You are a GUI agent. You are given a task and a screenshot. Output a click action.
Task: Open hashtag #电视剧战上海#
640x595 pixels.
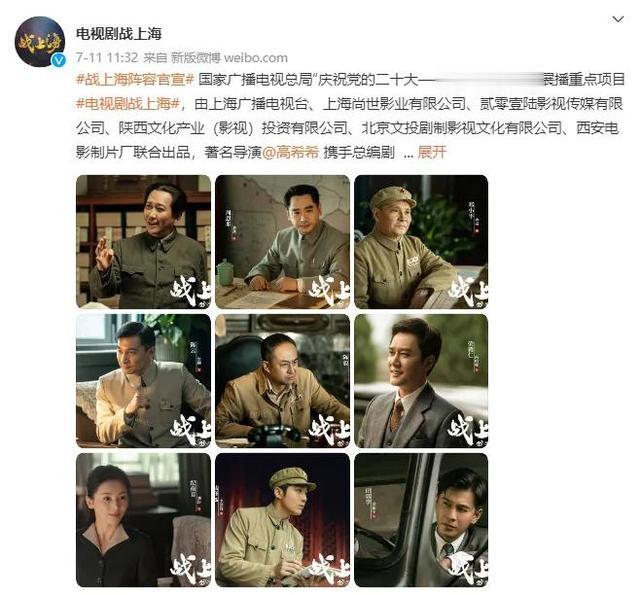pos(128,104)
